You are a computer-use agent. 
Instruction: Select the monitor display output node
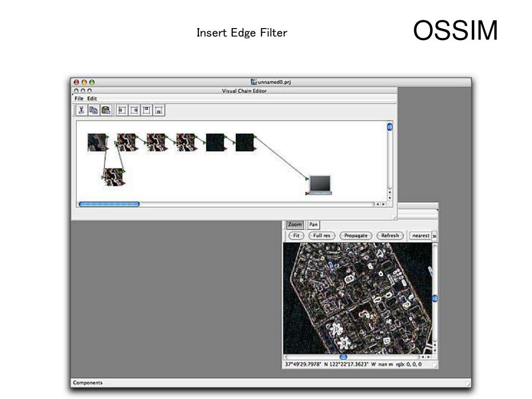coord(320,185)
